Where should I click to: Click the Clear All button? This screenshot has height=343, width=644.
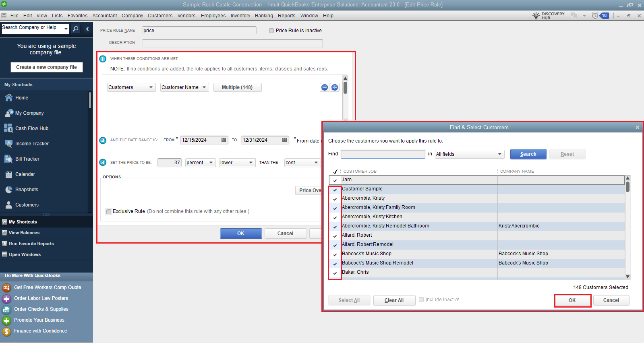[394, 300]
